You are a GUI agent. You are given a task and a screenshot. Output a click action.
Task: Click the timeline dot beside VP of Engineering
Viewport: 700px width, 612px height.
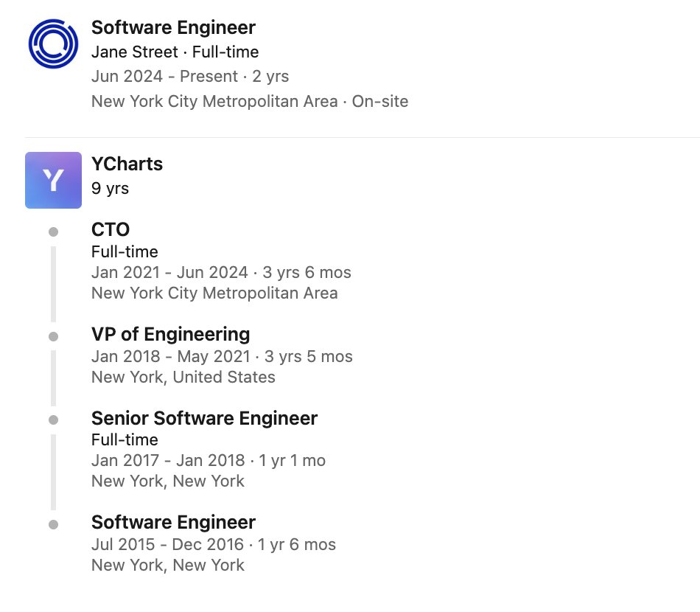[x=53, y=336]
